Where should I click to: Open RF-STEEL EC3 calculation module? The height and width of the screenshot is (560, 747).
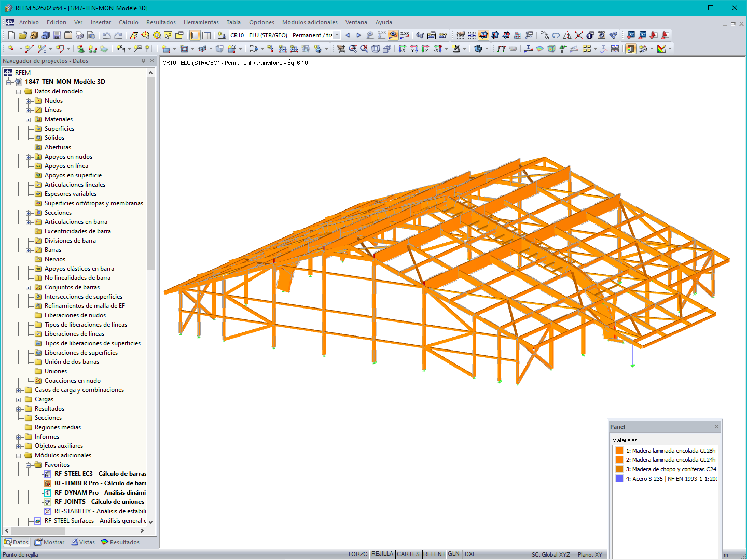(x=99, y=473)
